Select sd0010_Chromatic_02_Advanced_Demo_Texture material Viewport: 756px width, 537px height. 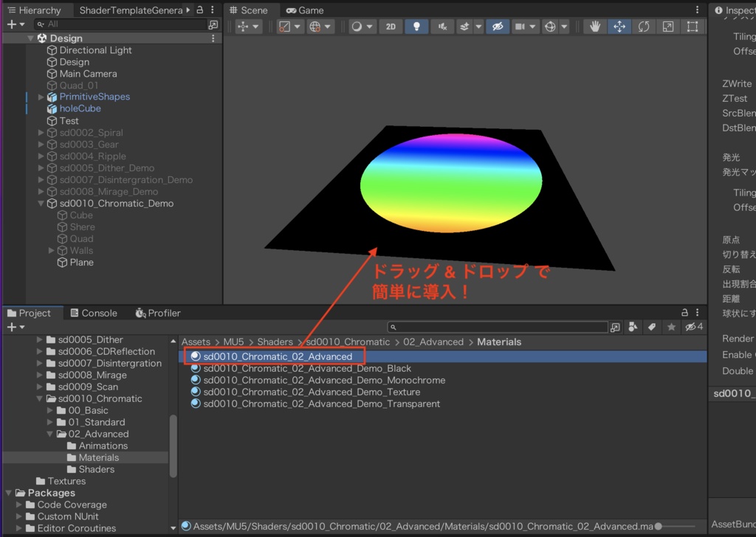(312, 392)
